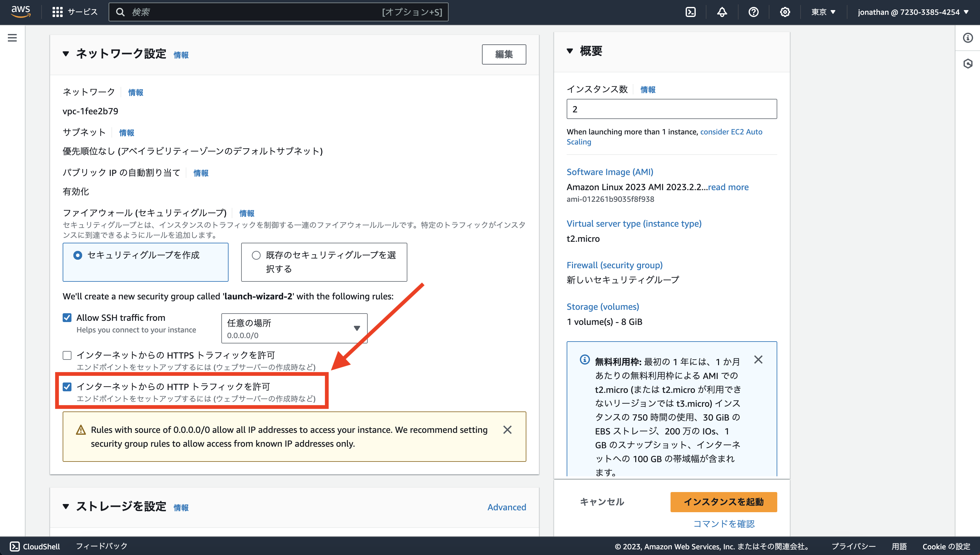980x555 pixels.
Task: Open 情報 link beside パブリック IP の自動割り当て
Action: pyautogui.click(x=201, y=173)
